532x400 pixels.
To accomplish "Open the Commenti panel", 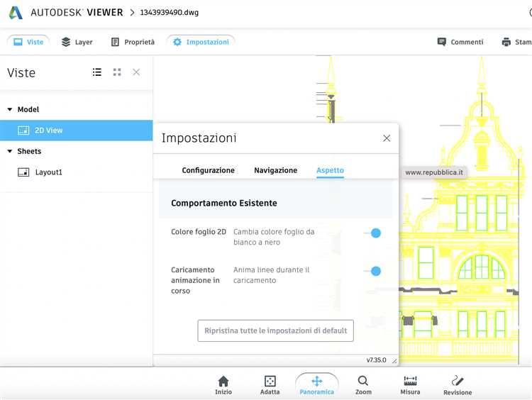I will (460, 42).
